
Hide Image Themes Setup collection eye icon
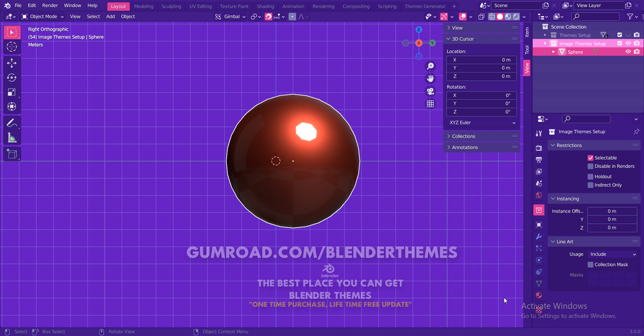tap(628, 44)
